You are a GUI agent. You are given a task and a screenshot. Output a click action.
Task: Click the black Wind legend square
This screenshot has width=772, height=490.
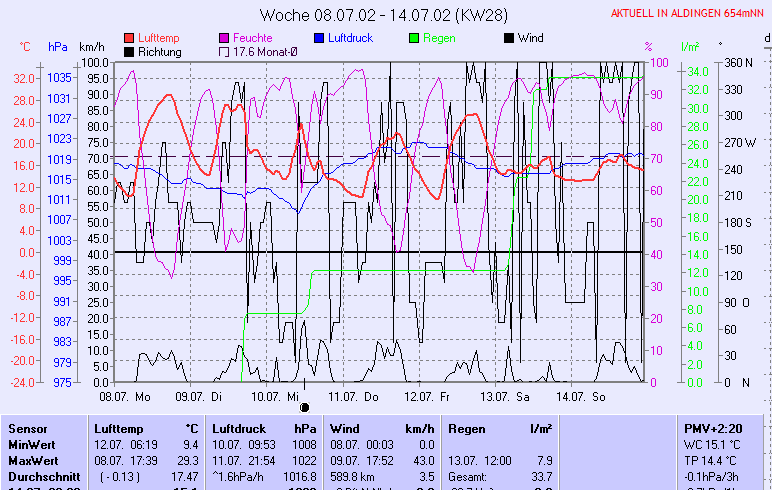point(509,38)
